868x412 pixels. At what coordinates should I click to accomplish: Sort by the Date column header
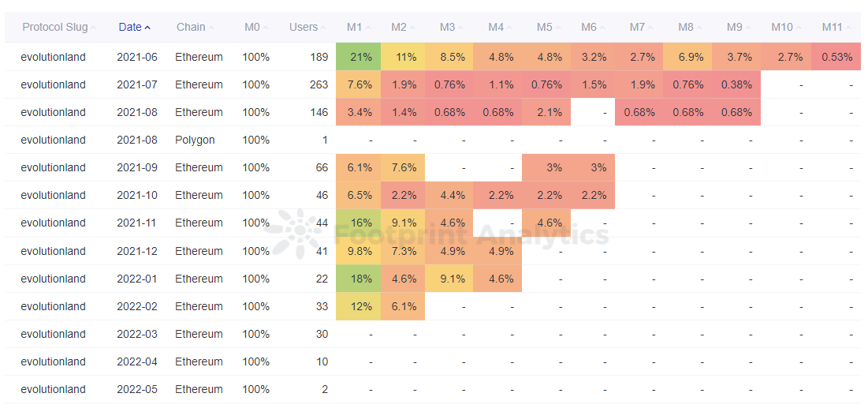134,27
